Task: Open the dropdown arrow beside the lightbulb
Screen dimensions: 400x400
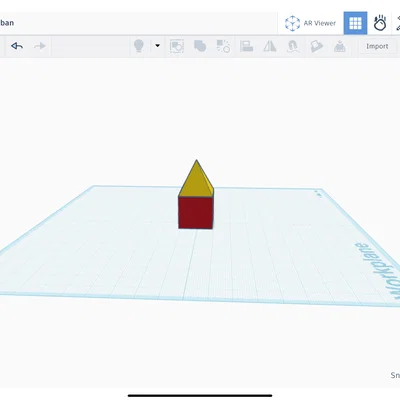Action: pos(157,46)
